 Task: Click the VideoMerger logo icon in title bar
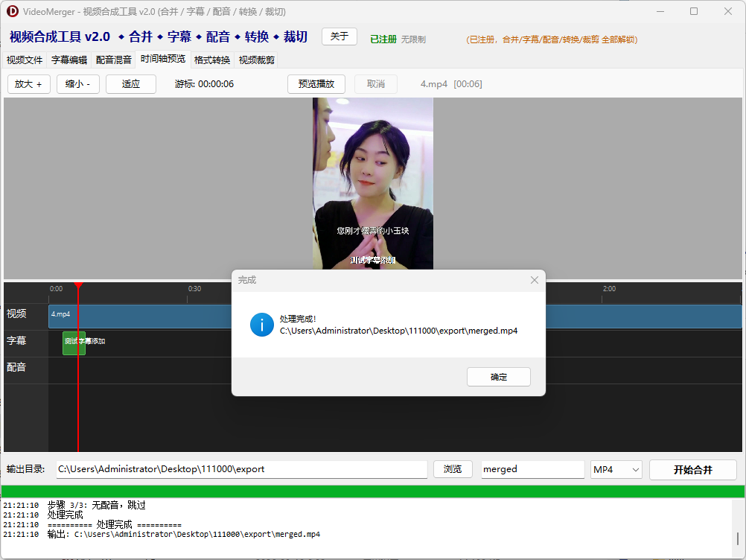coord(13,11)
